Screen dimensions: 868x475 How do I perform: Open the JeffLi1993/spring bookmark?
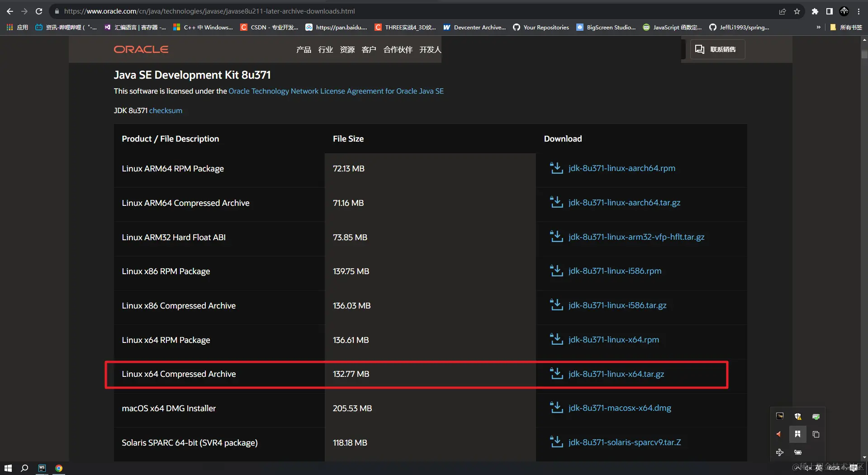[x=739, y=27]
